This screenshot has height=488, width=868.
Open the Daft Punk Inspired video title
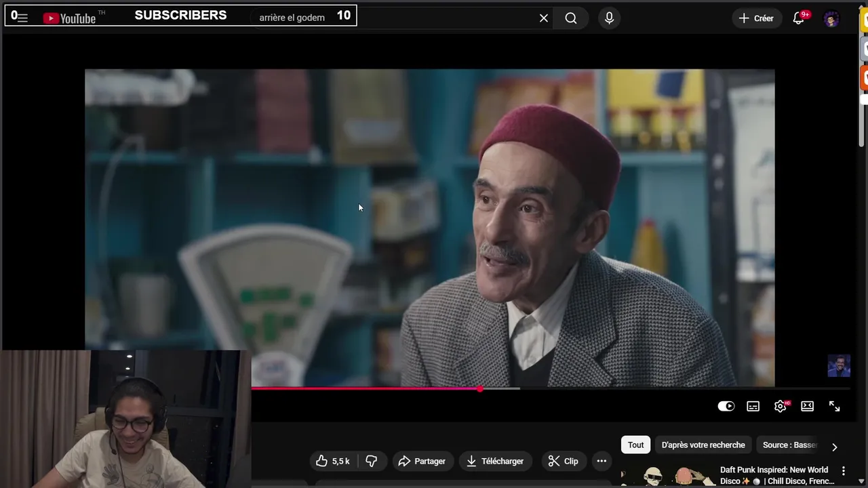click(777, 475)
